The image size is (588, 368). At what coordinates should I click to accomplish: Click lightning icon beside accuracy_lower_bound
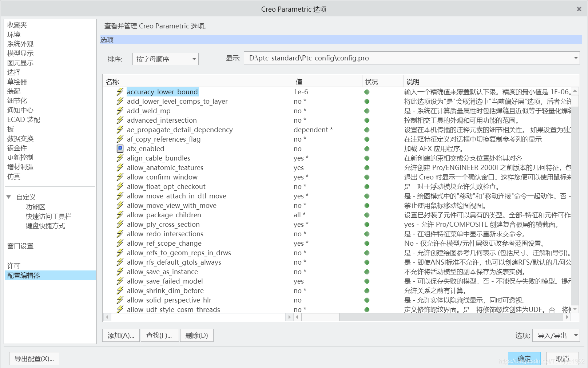click(x=120, y=92)
